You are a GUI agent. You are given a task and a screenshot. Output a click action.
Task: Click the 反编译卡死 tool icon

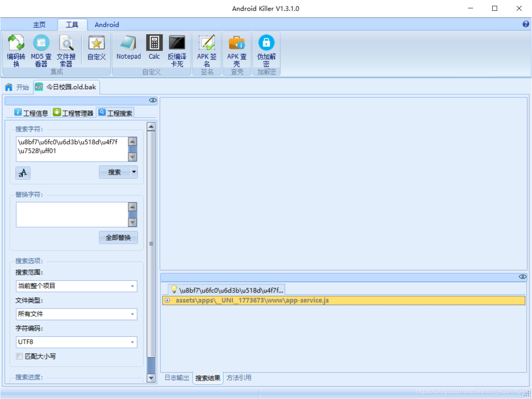coord(177,43)
